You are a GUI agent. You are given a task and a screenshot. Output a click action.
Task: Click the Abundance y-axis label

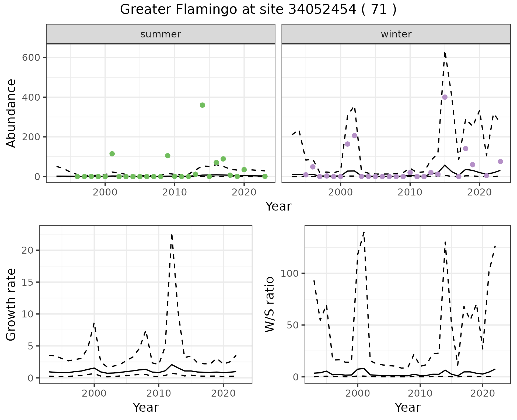[11, 113]
